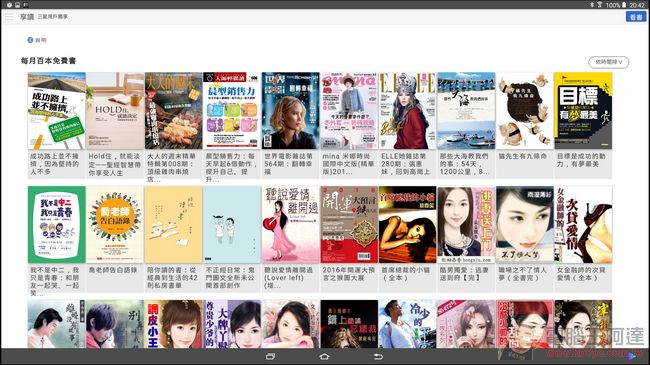Open the 貓先生有九條命 book cover
This screenshot has height=365, width=650.
(x=525, y=111)
